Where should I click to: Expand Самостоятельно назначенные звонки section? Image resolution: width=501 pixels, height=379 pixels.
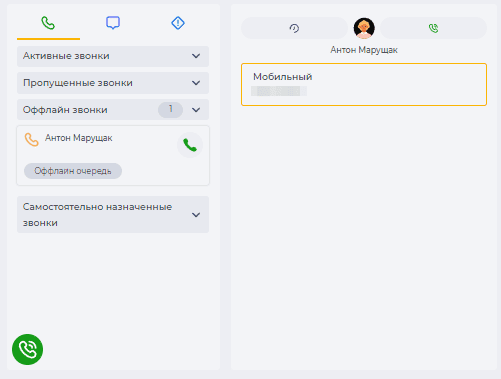pyautogui.click(x=113, y=215)
